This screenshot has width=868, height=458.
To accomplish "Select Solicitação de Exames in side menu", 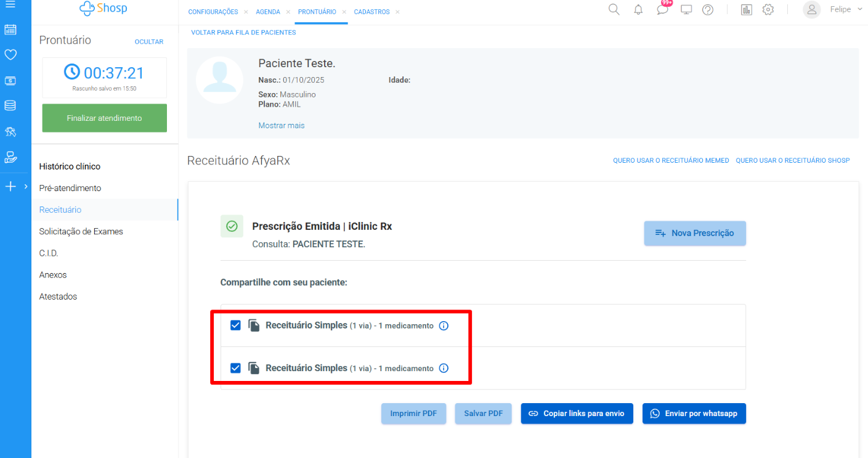I will pos(81,231).
